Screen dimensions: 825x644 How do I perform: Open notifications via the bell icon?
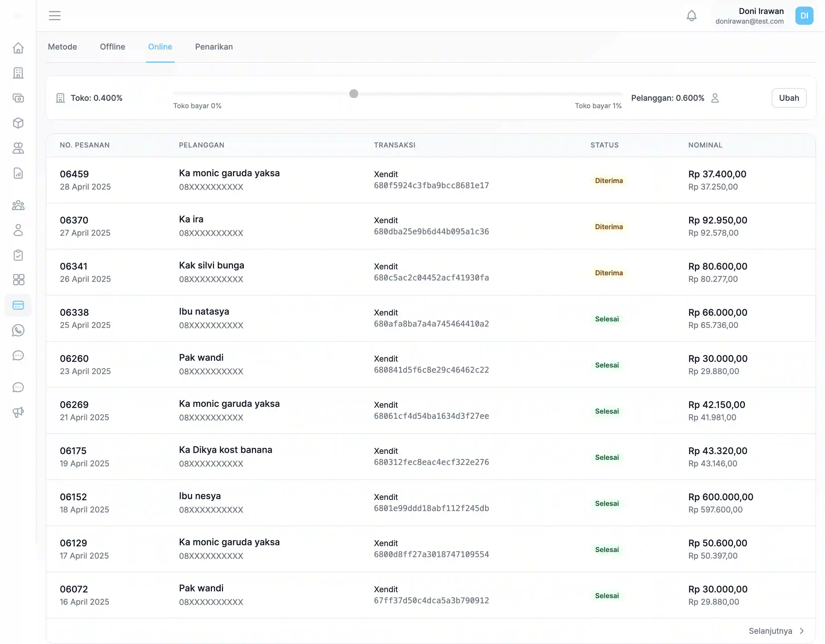click(x=691, y=15)
